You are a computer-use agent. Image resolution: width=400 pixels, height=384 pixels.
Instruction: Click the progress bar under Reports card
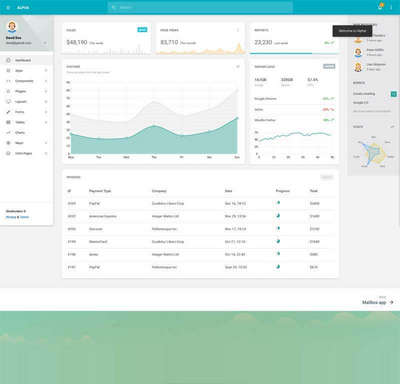[x=294, y=53]
